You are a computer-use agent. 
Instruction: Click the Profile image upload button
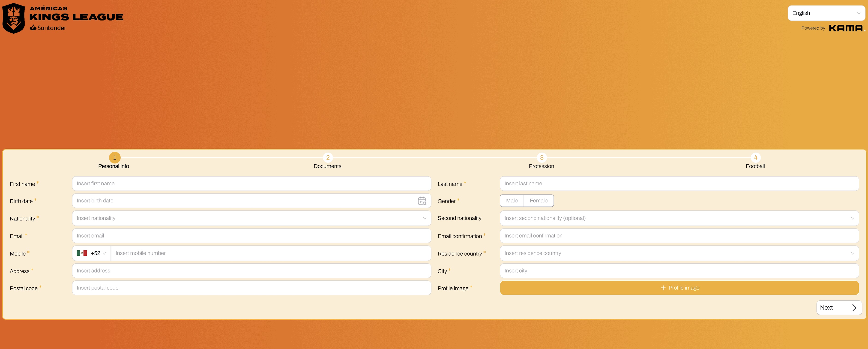(679, 288)
